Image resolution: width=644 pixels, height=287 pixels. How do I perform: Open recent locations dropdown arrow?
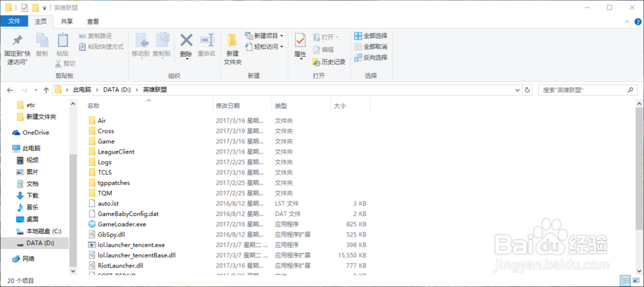36,90
